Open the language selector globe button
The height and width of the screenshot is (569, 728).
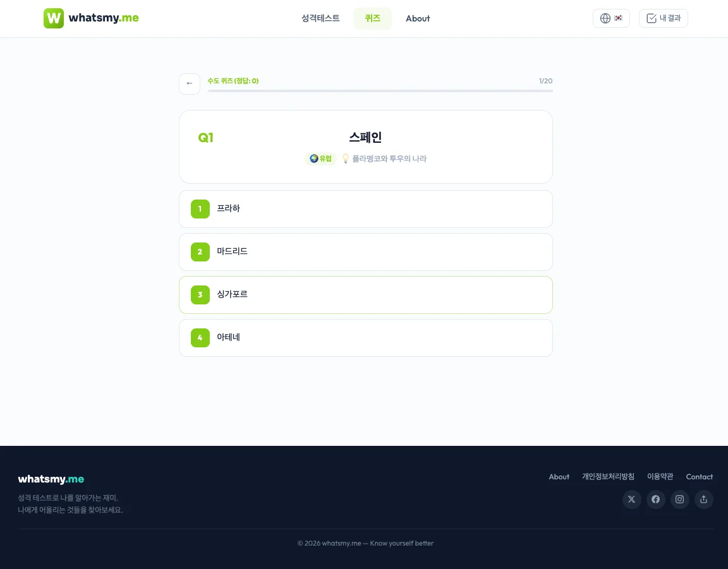click(611, 18)
